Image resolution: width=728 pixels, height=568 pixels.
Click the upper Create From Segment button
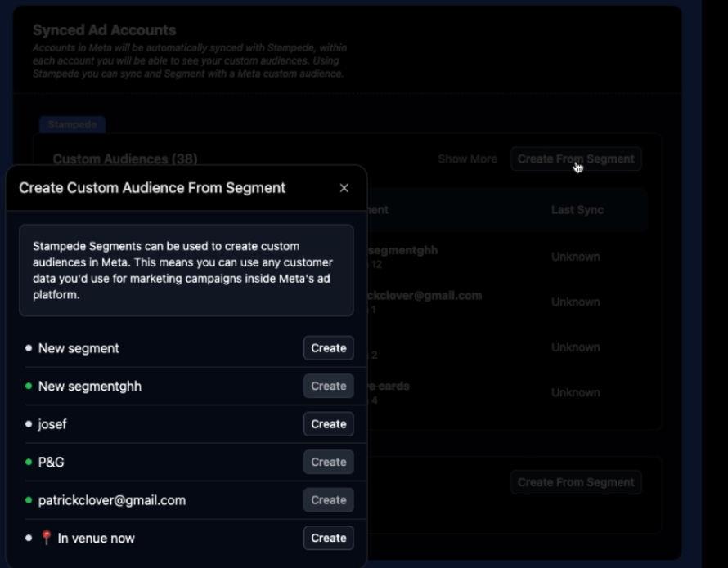pos(575,159)
